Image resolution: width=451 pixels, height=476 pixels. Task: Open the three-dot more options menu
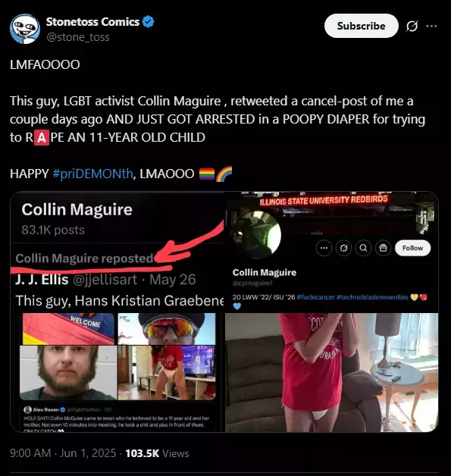click(x=431, y=26)
